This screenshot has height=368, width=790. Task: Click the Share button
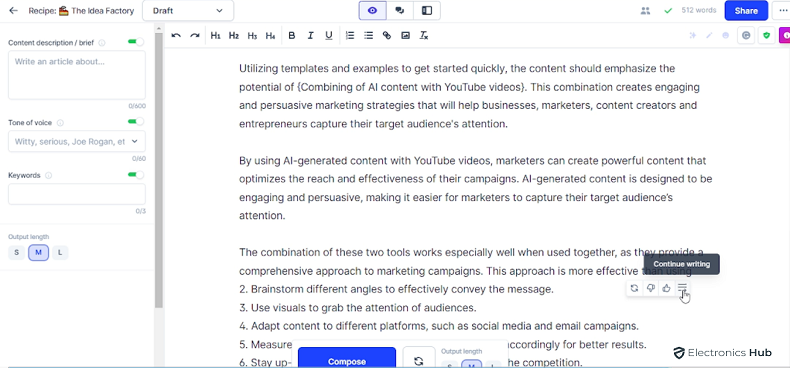click(746, 11)
